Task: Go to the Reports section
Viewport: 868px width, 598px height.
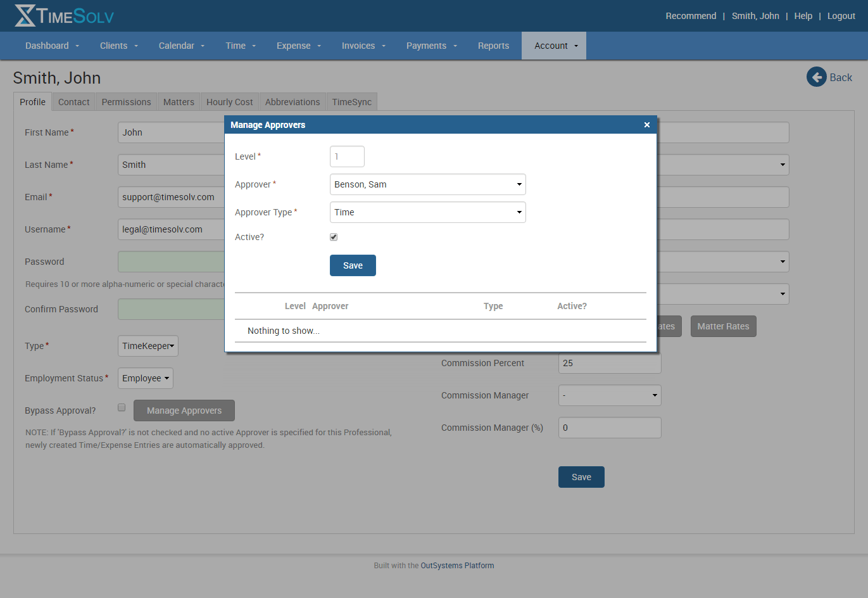Action: [x=493, y=45]
